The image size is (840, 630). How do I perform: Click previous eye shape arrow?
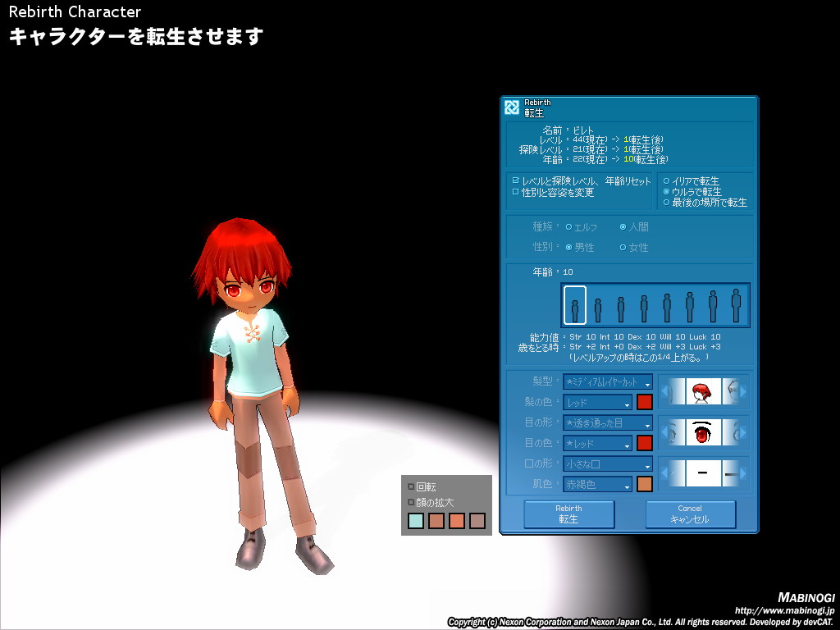click(x=664, y=432)
